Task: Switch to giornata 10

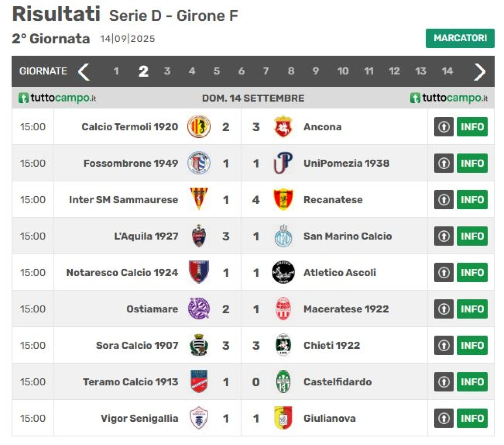Action: pos(343,71)
